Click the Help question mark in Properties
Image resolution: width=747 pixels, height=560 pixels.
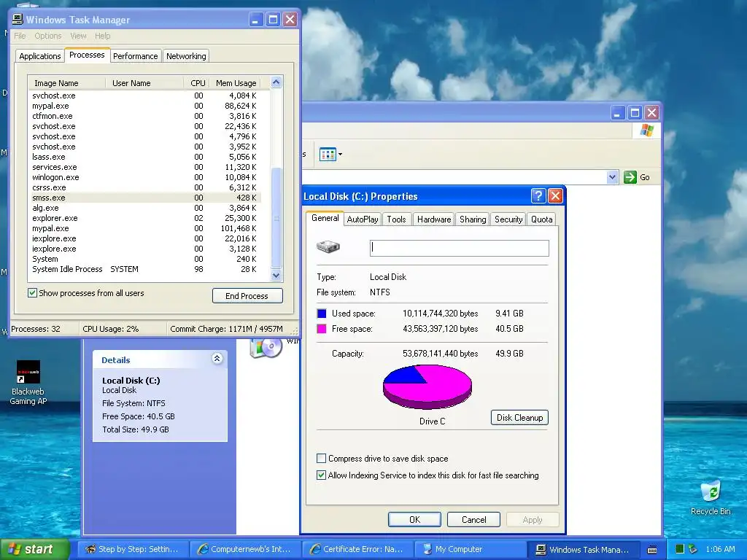tap(538, 195)
